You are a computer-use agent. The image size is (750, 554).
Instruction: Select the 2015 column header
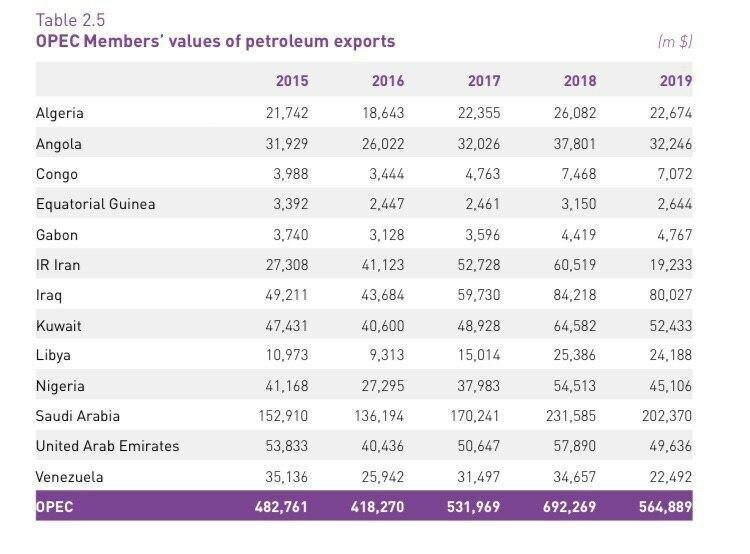(x=292, y=81)
